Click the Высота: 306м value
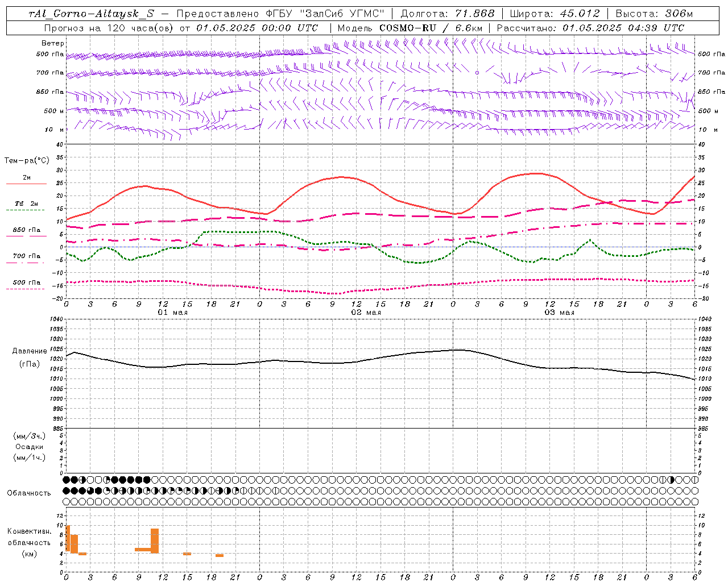Image resolution: width=728 pixels, height=582 pixels. point(654,14)
